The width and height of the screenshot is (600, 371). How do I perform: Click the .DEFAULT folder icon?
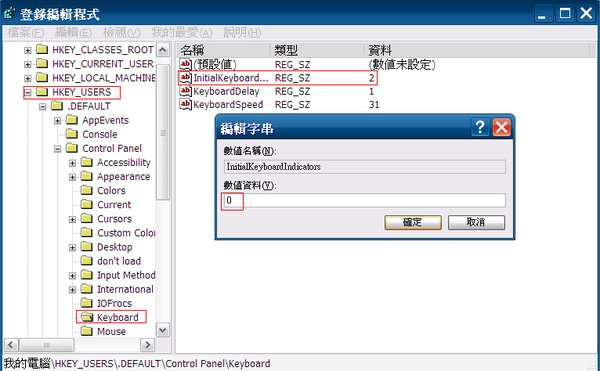coord(57,106)
